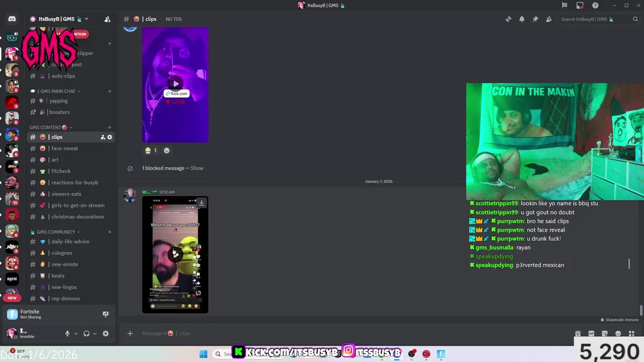
Task: Open girls-to-get-on-stream channel
Action: click(71, 205)
